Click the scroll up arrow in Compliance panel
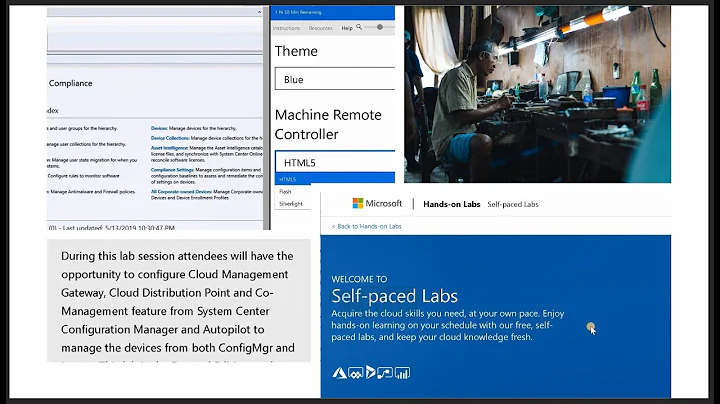720x404 pixels. (259, 12)
